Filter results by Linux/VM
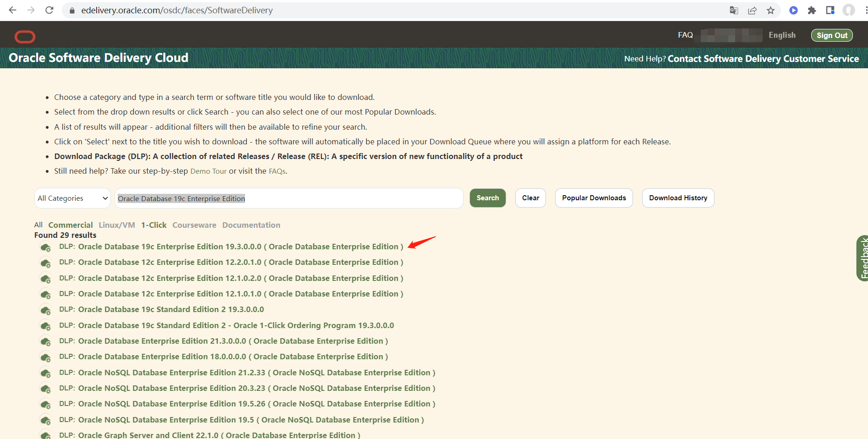 tap(117, 225)
